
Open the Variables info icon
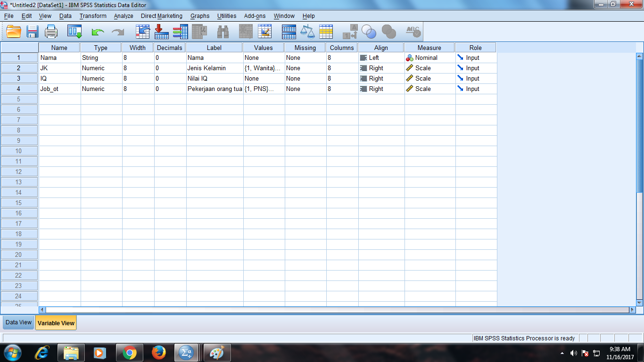coord(180,32)
